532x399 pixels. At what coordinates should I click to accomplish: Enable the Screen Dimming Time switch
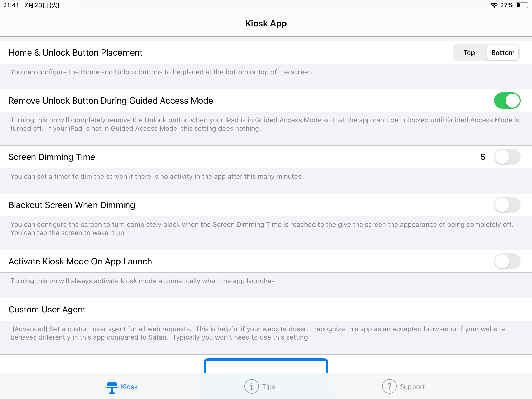click(507, 157)
